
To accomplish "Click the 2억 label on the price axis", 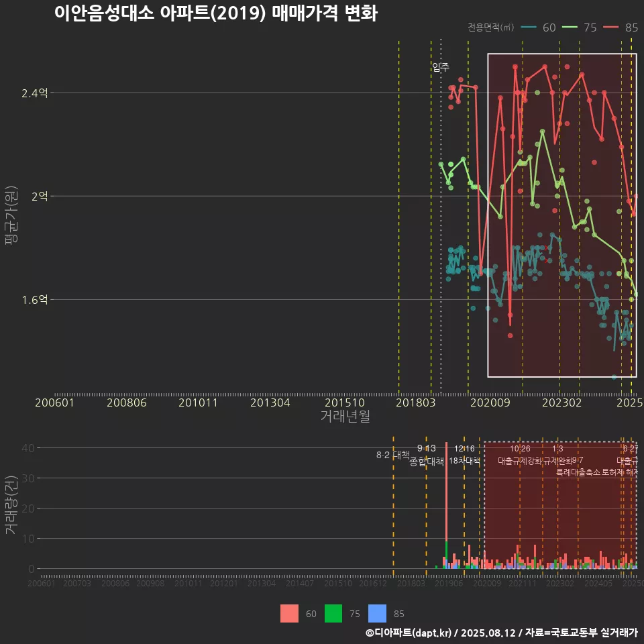I will point(40,197).
